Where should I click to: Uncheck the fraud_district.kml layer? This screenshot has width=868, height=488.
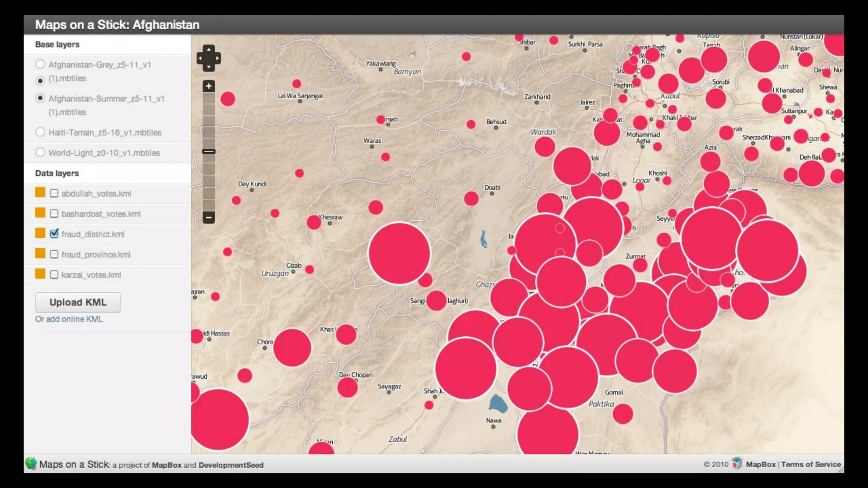point(54,234)
